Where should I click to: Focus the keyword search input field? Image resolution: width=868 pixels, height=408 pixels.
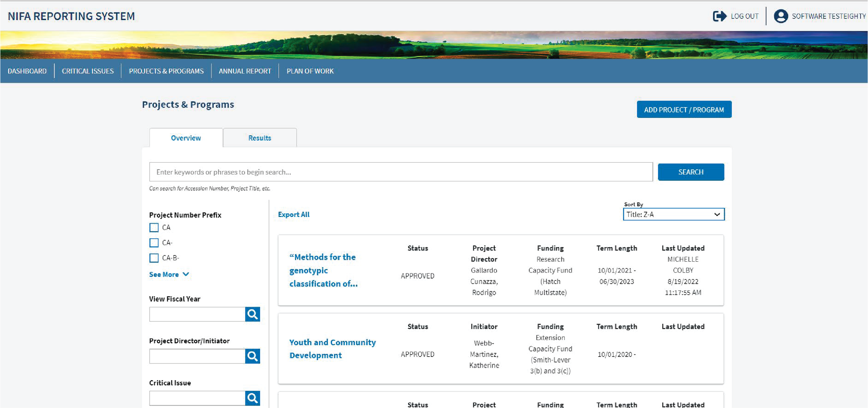401,172
